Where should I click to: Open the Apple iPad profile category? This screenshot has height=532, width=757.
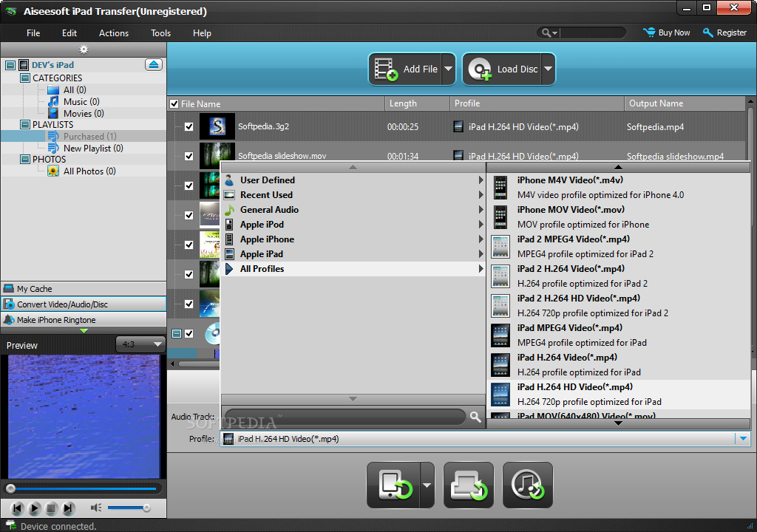pos(353,254)
